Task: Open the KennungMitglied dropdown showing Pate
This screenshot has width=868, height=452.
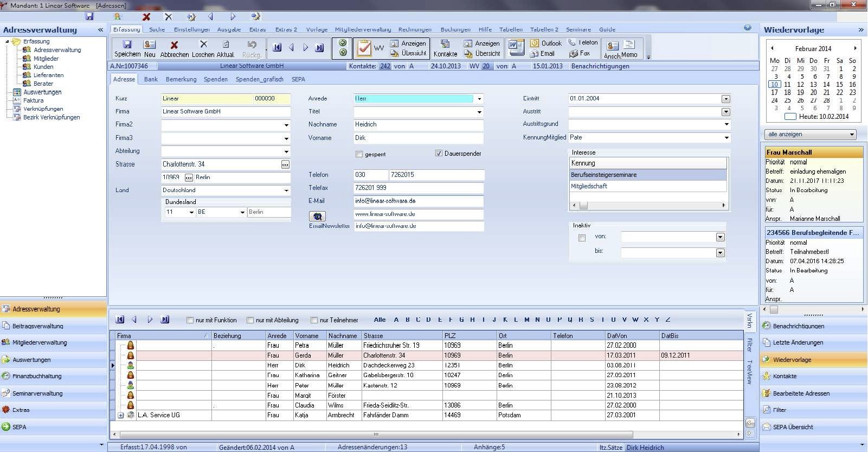Action: (726, 138)
